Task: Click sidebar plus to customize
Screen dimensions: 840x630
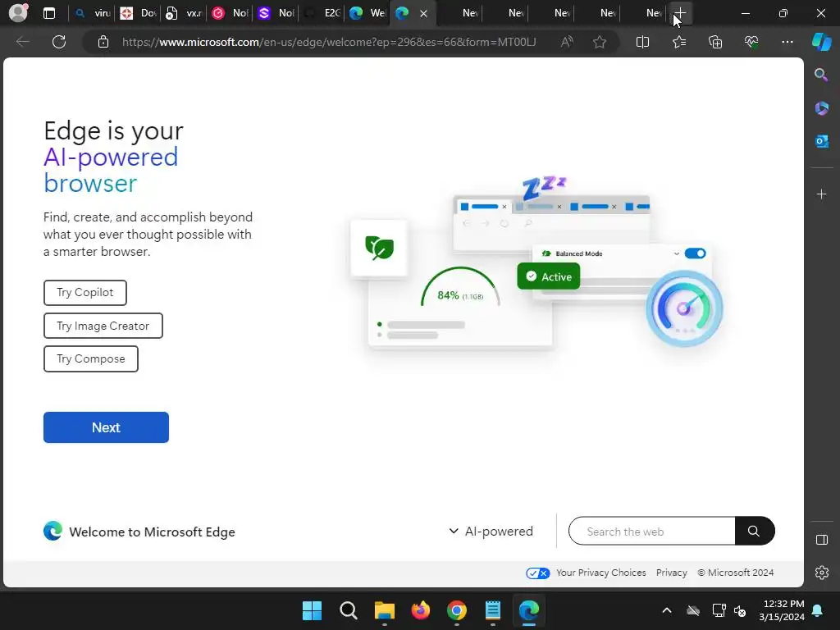Action: (x=821, y=194)
